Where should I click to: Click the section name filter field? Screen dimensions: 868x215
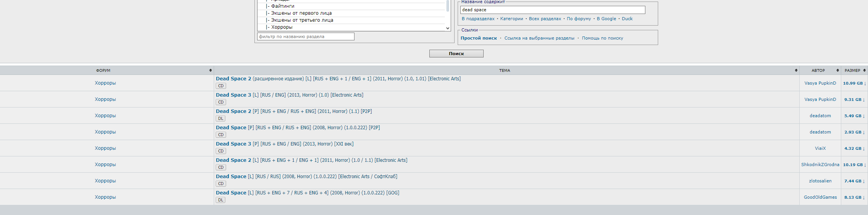(x=306, y=36)
